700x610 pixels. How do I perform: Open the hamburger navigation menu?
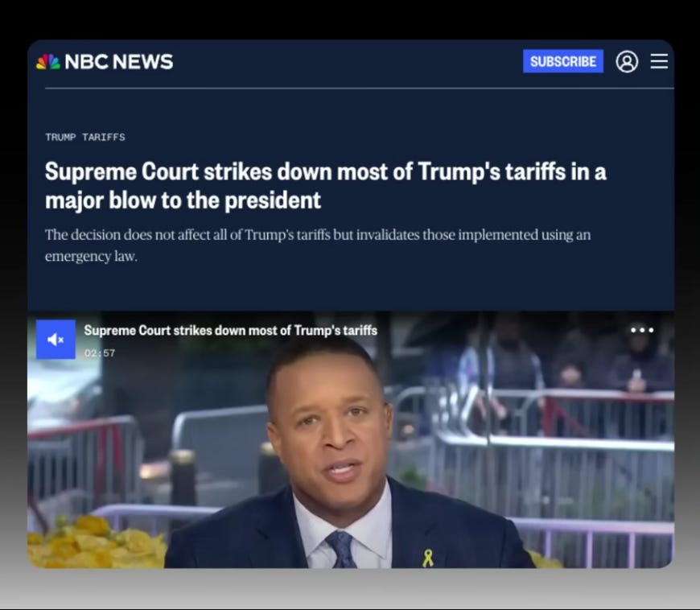[x=659, y=61]
